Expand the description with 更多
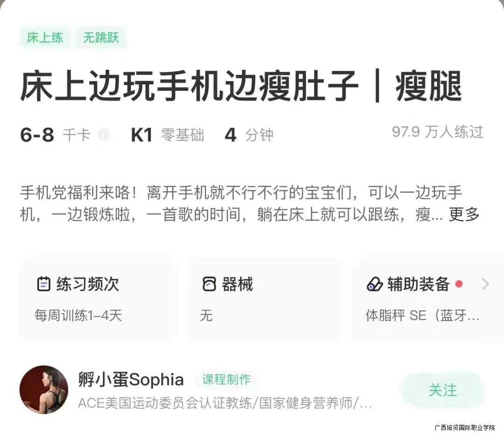The height and width of the screenshot is (436, 504). tap(464, 215)
